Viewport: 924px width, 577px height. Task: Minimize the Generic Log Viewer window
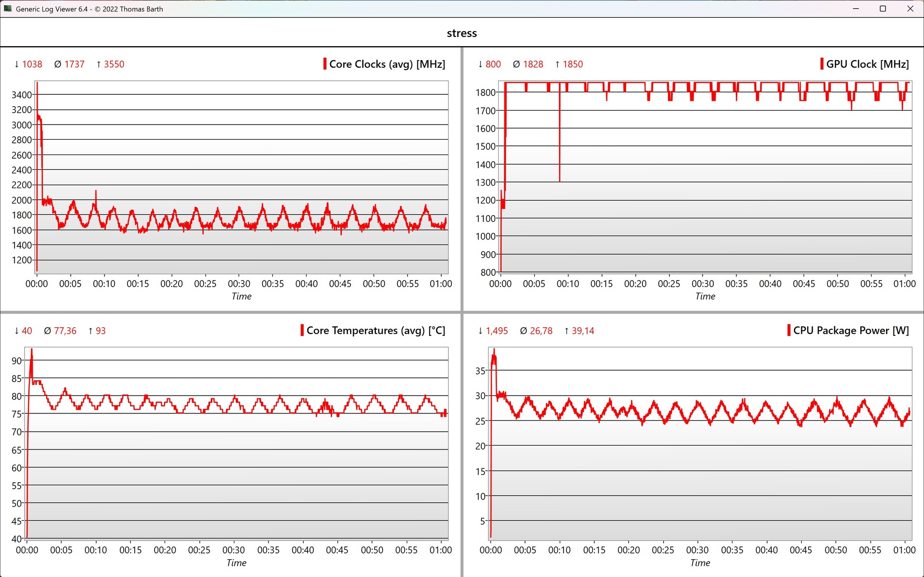tap(856, 9)
